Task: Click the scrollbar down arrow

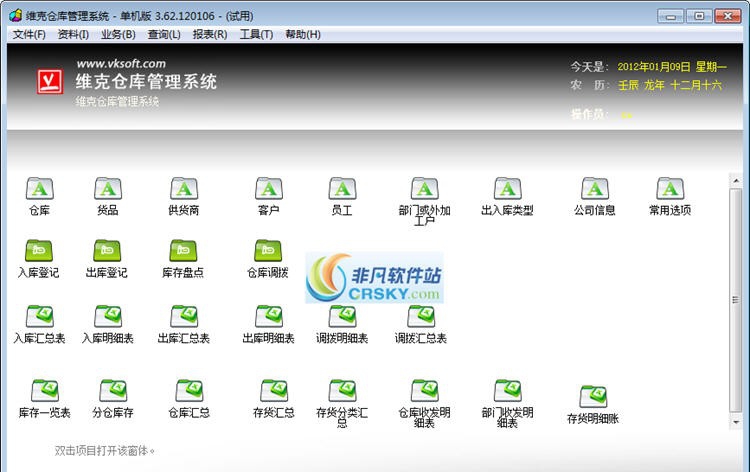Action: [x=736, y=423]
